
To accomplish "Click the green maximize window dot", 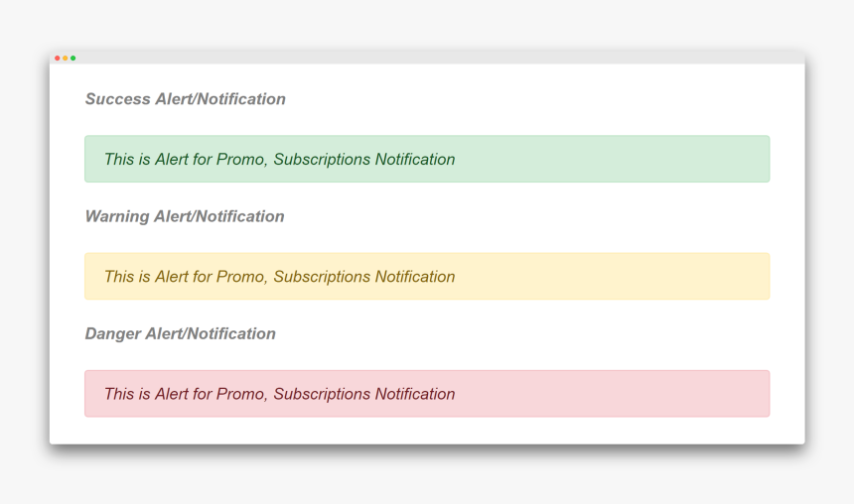I will pyautogui.click(x=72, y=59).
